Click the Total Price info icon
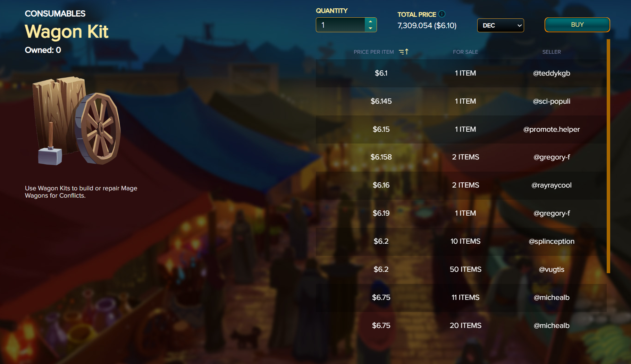The height and width of the screenshot is (364, 631). (x=442, y=14)
